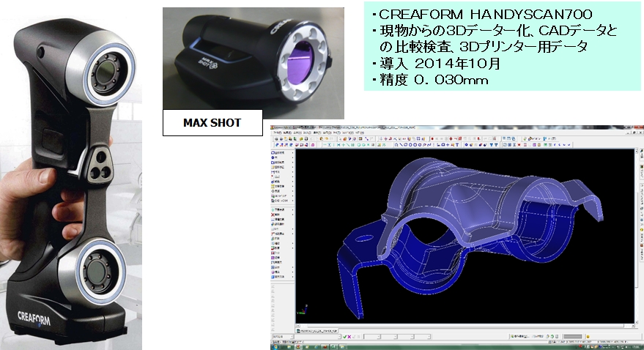The image size is (644, 350).
Task: Expand the submenu arrow beside the red X command
Action: (x=292, y=215)
